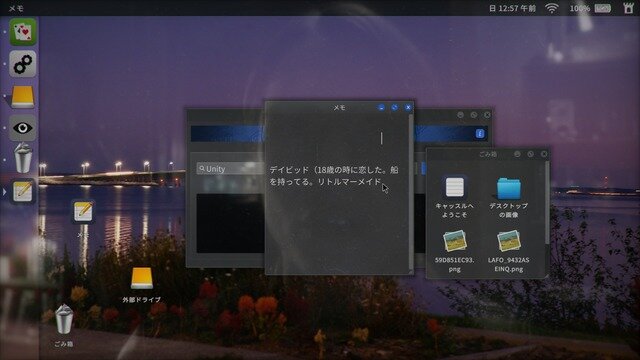Click the black preview area in background window
Viewport: 640px width, 360px height.
231,223
